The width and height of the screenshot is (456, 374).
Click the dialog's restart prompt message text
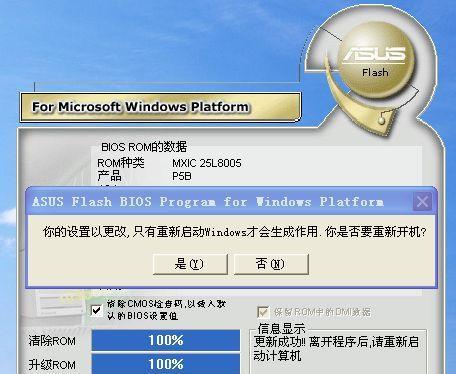(x=235, y=232)
